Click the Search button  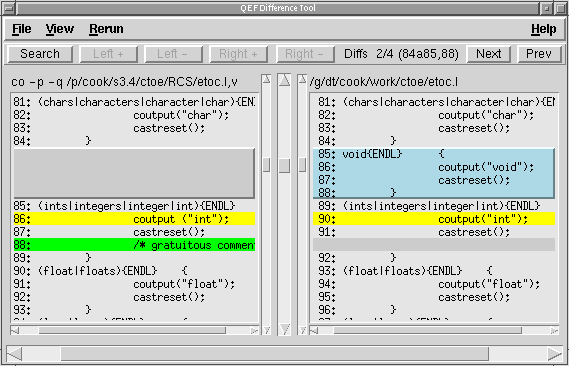pyautogui.click(x=40, y=54)
